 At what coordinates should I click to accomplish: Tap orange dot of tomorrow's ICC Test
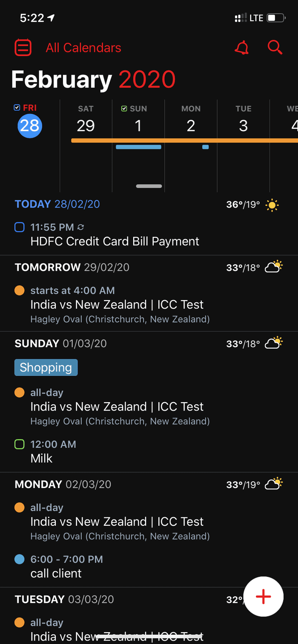click(19, 291)
